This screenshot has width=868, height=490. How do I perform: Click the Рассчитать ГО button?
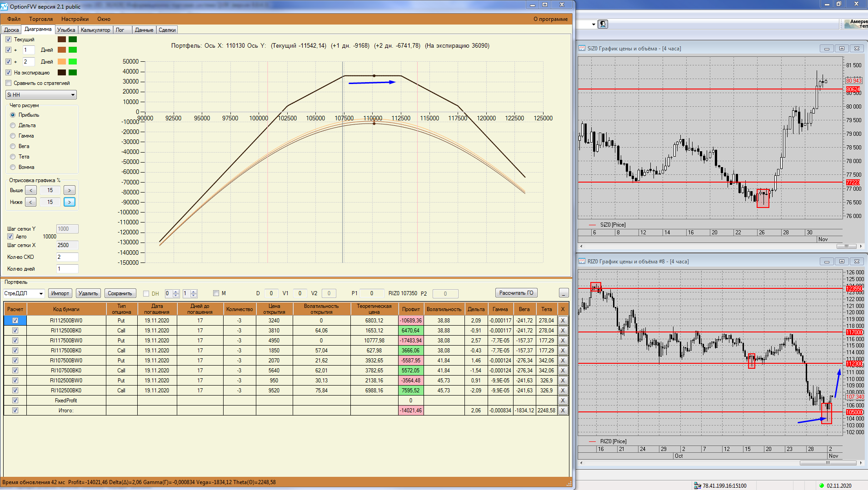[x=516, y=293]
